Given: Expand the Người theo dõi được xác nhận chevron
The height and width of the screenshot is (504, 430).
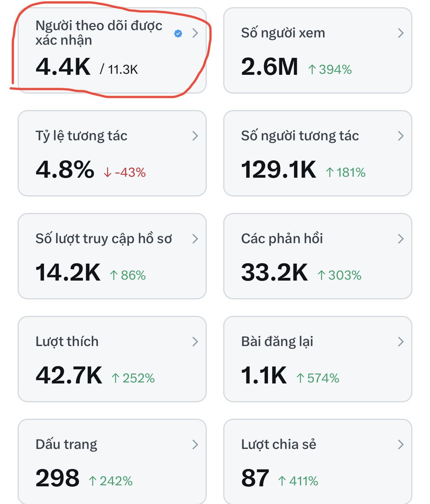Looking at the screenshot, I should pyautogui.click(x=195, y=33).
